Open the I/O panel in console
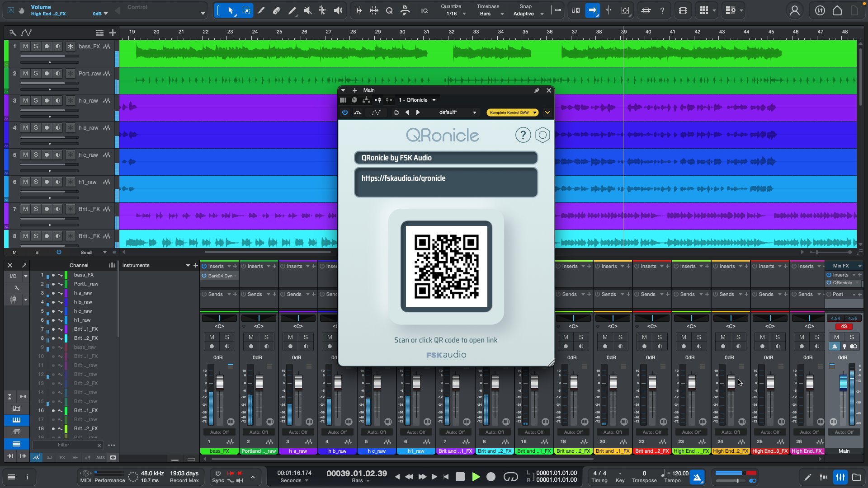The height and width of the screenshot is (488, 868). pyautogui.click(x=13, y=276)
